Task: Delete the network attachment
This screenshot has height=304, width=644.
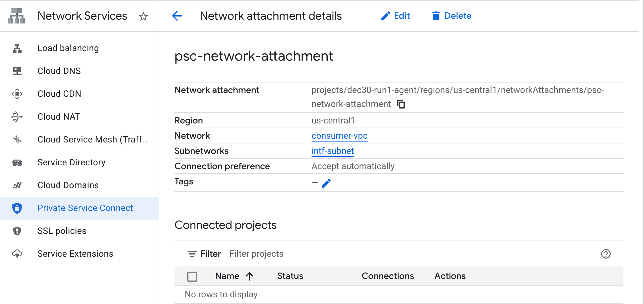Action: [452, 16]
